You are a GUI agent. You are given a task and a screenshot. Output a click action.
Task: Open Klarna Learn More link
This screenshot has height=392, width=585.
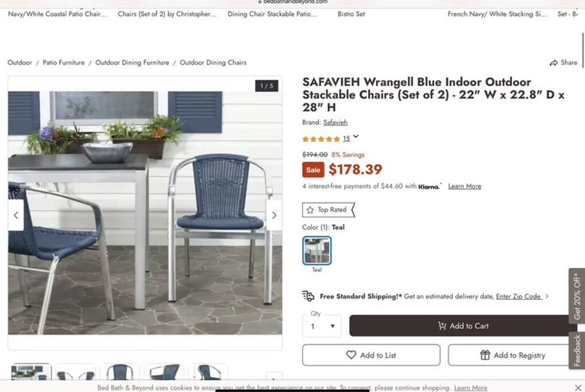pyautogui.click(x=465, y=186)
